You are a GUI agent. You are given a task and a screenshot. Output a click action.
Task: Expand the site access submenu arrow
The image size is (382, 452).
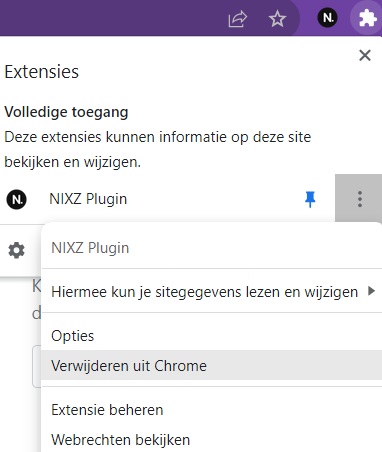coord(371,291)
